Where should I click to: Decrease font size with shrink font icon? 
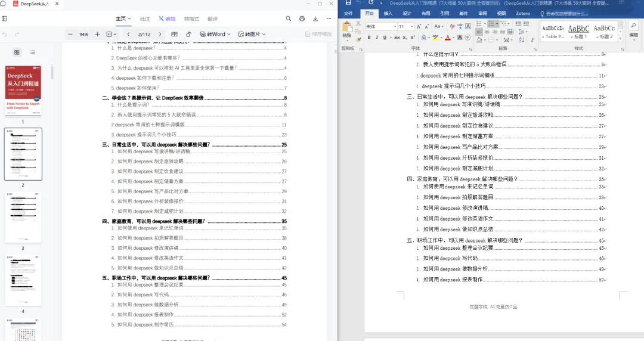point(427,26)
